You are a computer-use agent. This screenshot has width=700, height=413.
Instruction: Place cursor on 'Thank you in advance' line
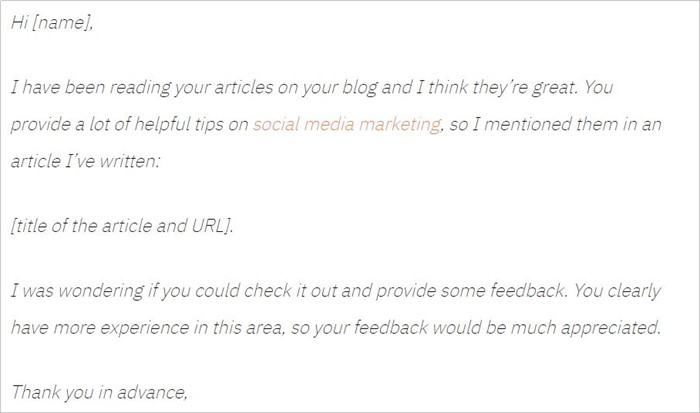[99, 392]
